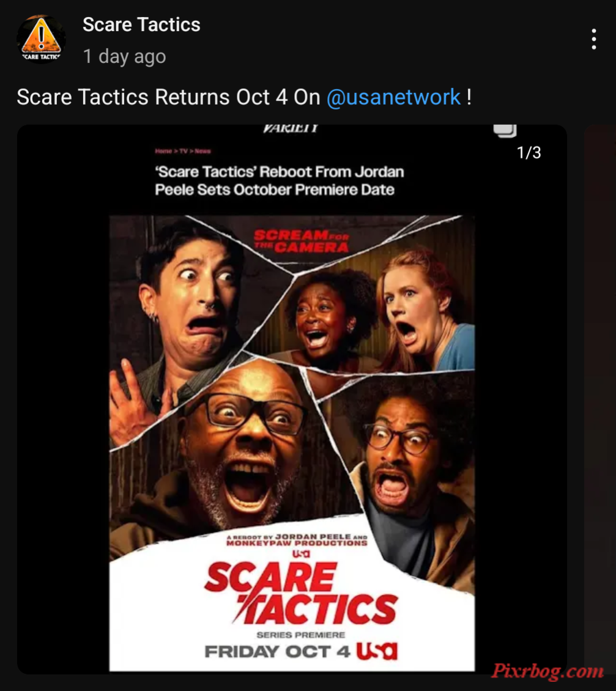Click the Home > TV > News breadcrumb
The width and height of the screenshot is (616, 691).
click(182, 151)
